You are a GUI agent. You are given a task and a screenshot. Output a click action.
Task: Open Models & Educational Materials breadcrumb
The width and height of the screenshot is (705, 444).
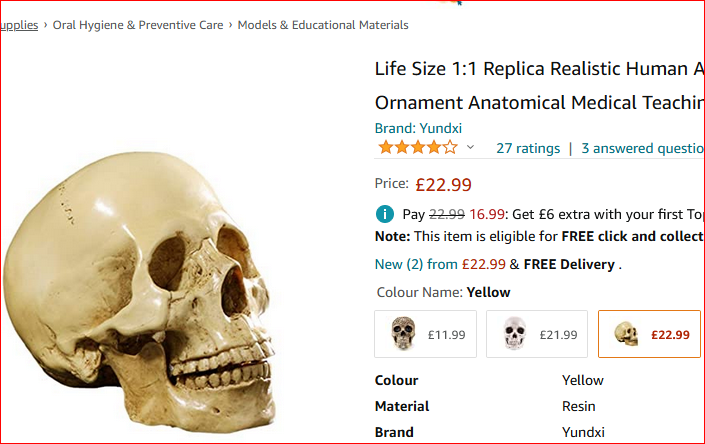pos(322,25)
